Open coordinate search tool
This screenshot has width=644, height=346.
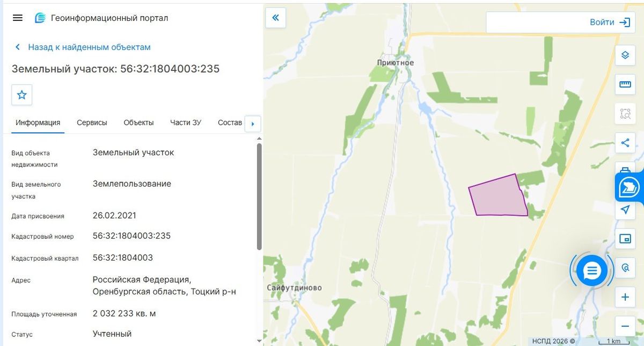[625, 268]
